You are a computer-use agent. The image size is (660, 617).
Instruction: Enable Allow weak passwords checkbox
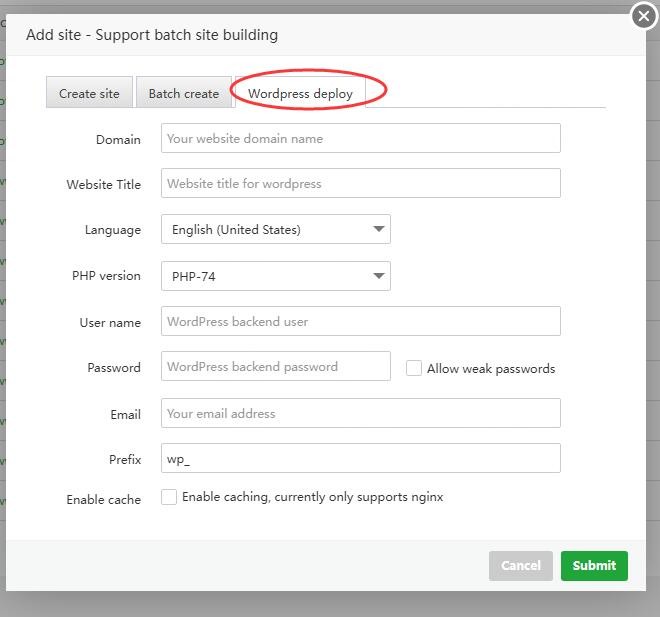click(413, 368)
